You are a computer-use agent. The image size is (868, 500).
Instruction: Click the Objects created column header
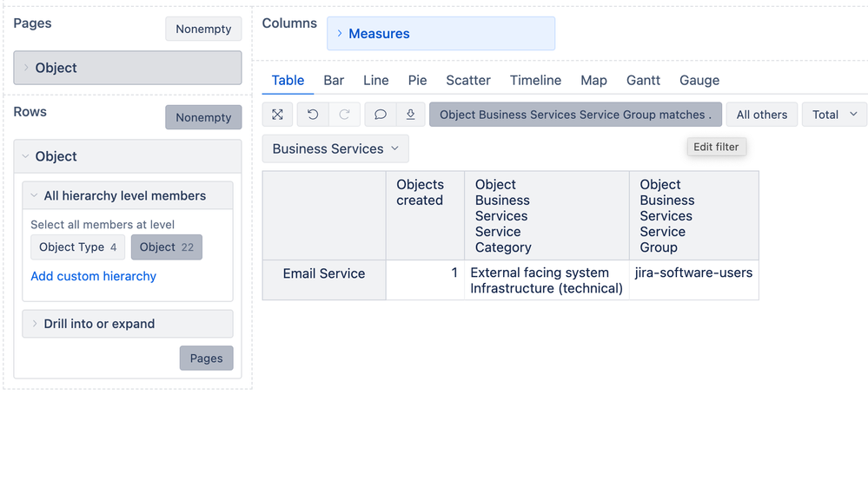[425, 215]
